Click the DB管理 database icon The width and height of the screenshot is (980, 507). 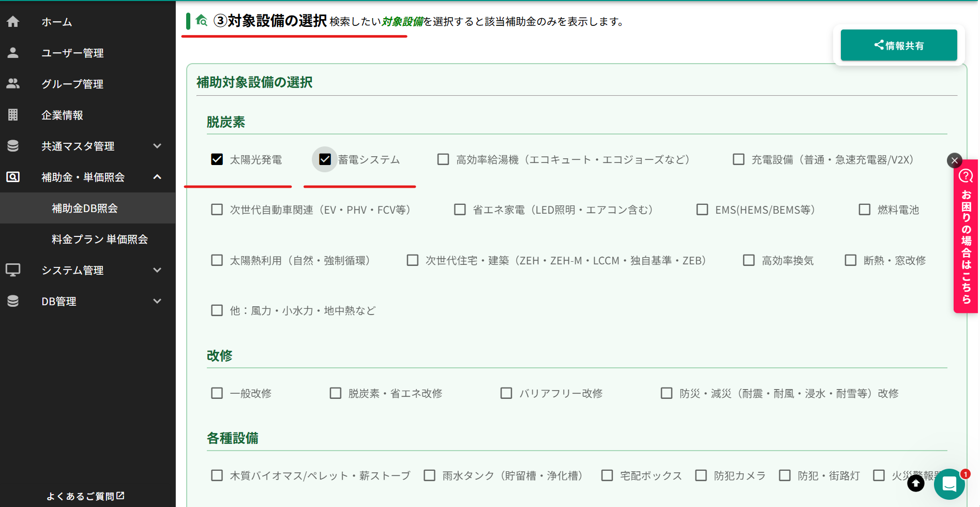[x=13, y=301]
